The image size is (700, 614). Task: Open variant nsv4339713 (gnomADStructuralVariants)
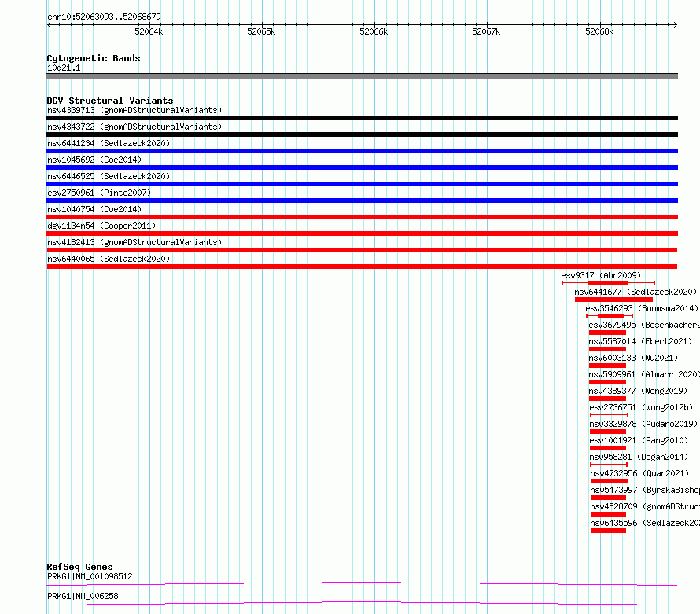[x=134, y=110]
